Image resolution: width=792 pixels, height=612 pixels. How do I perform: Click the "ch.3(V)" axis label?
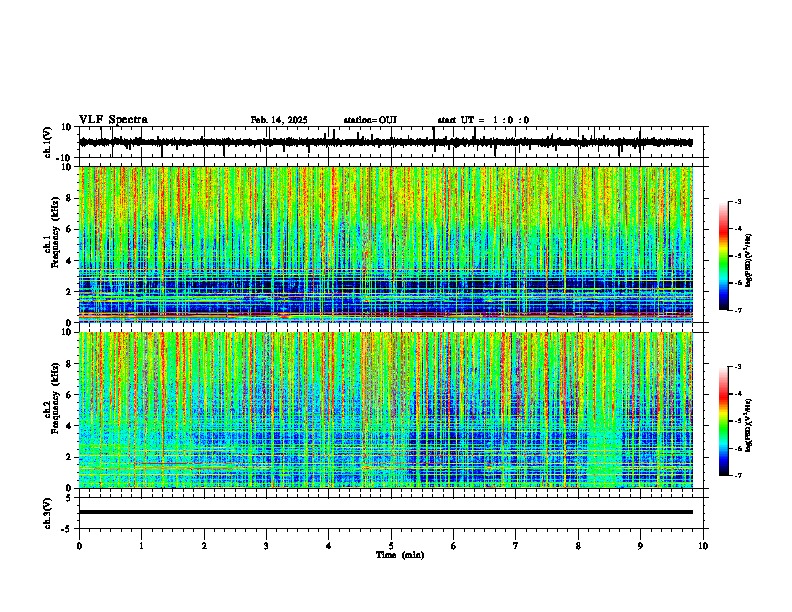[48, 513]
